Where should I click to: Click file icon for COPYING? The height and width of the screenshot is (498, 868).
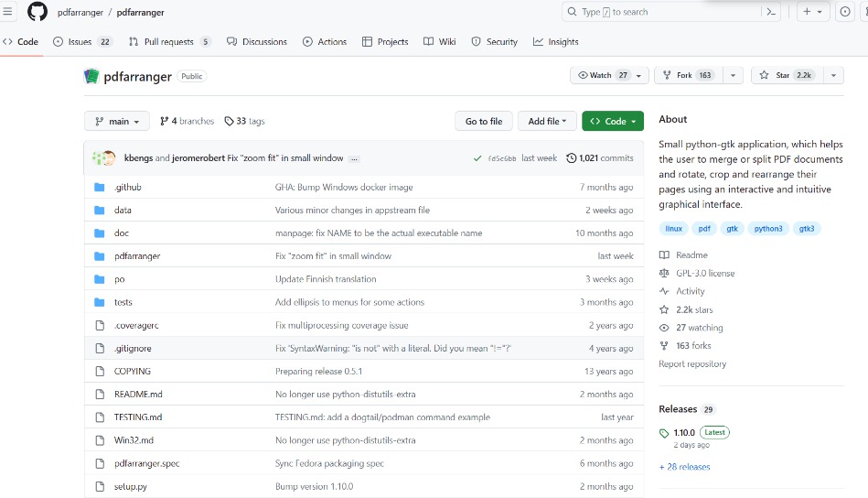pos(100,371)
